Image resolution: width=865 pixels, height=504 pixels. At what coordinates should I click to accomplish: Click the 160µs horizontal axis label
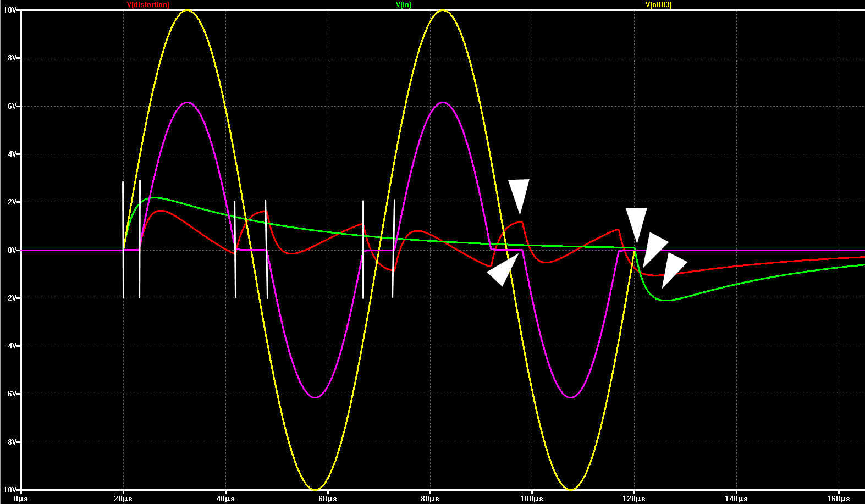pos(839,499)
